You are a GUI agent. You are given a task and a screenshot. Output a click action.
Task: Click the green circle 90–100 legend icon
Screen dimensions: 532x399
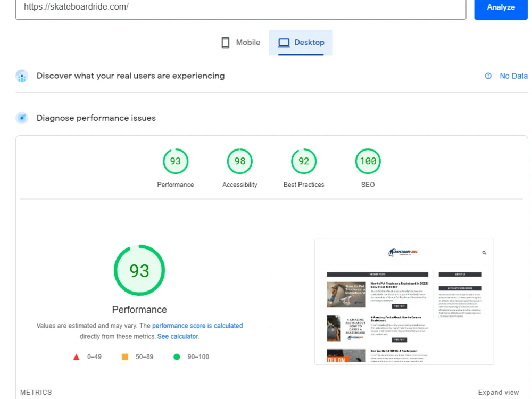pos(177,356)
